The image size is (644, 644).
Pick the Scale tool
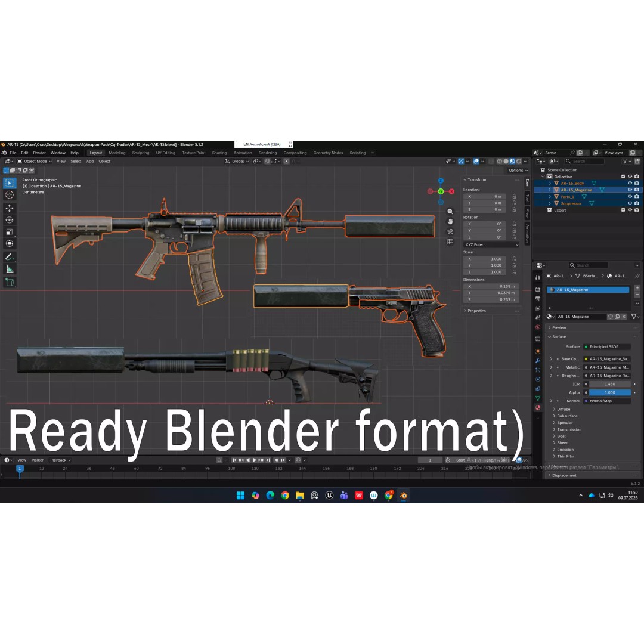click(x=10, y=232)
